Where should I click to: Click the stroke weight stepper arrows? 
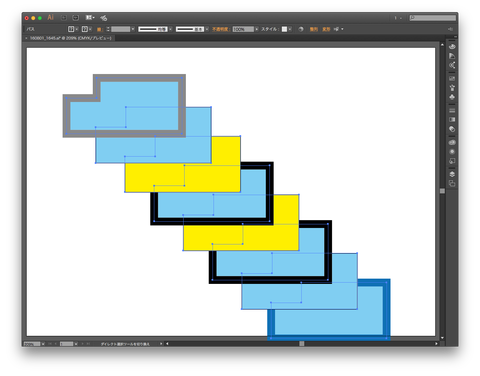[108, 29]
